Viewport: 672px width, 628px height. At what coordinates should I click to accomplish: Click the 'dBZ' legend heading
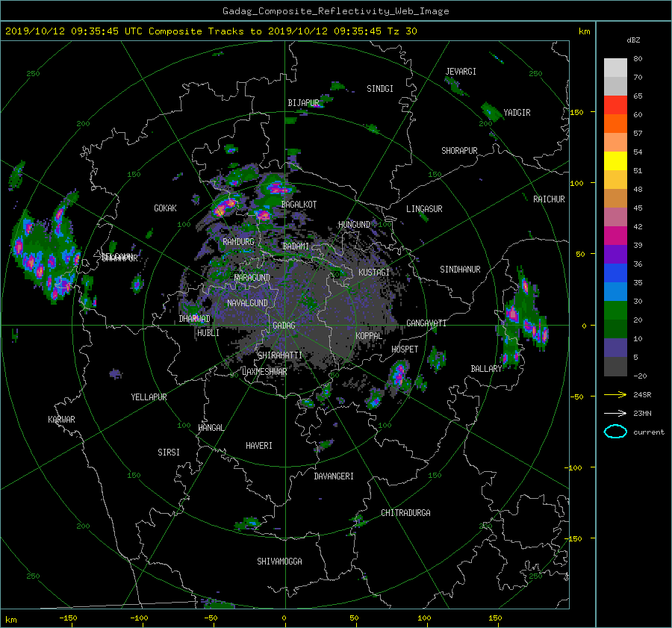click(x=633, y=40)
